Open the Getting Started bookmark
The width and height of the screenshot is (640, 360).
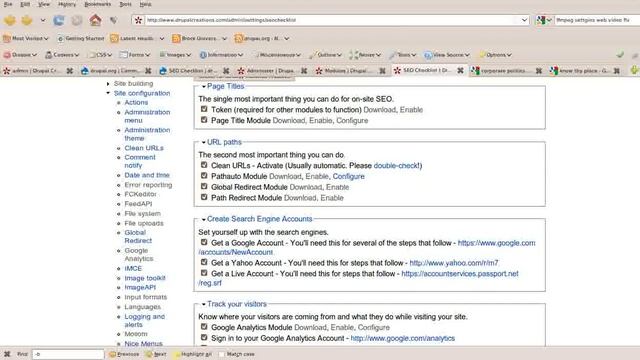(x=80, y=38)
